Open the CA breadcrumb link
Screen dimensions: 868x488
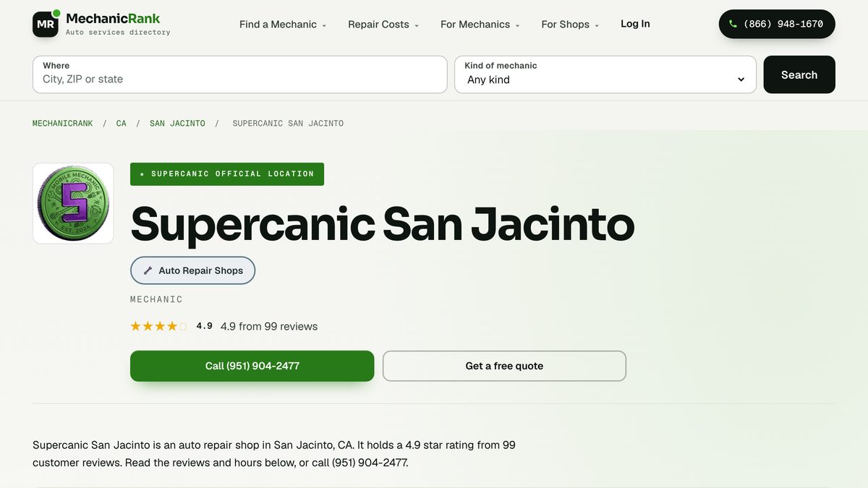(x=122, y=124)
